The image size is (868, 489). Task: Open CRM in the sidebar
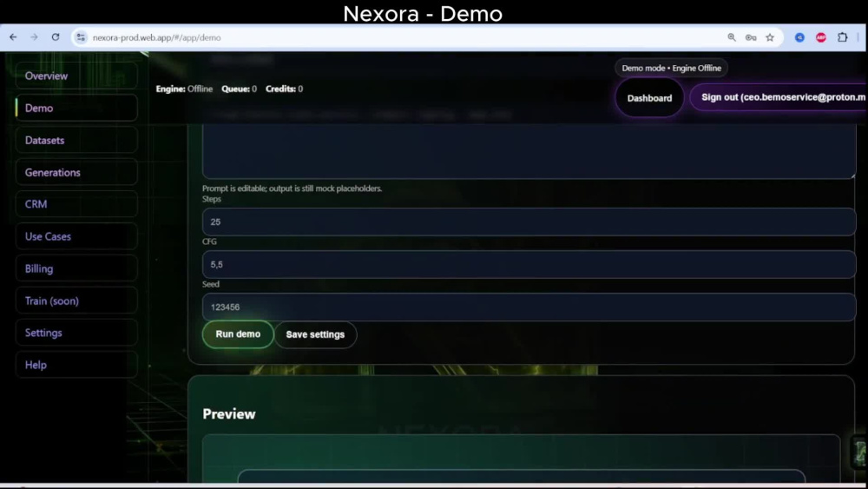76,204
